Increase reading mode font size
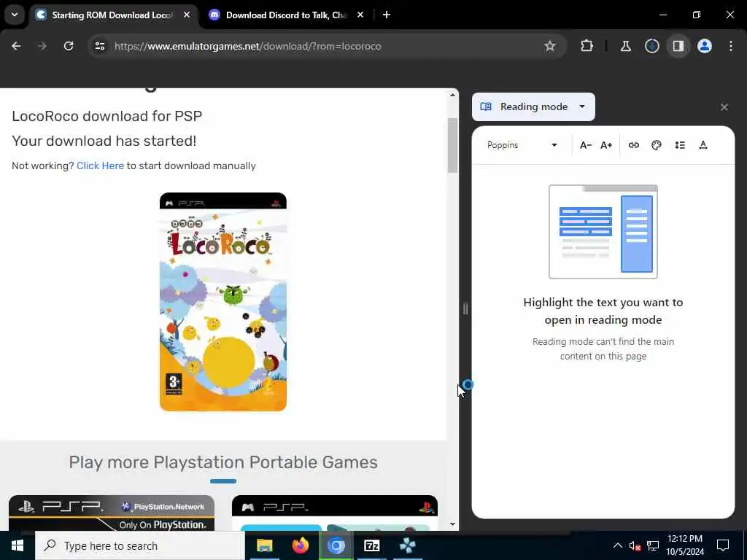Screen dimensions: 747x560 [x=606, y=145]
